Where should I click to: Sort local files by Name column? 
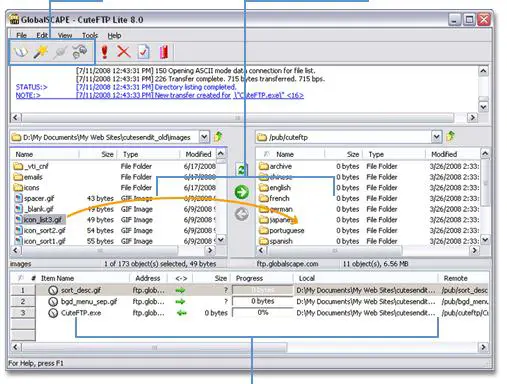(x=46, y=154)
